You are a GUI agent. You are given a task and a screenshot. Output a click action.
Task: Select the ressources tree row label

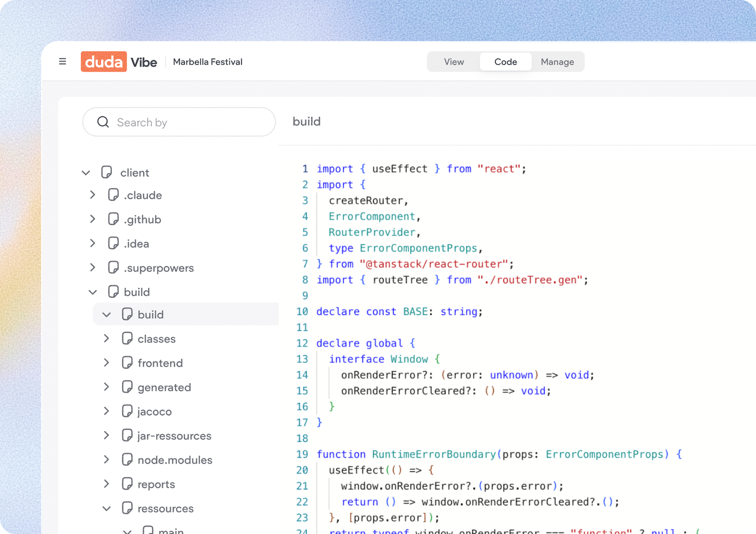point(165,508)
